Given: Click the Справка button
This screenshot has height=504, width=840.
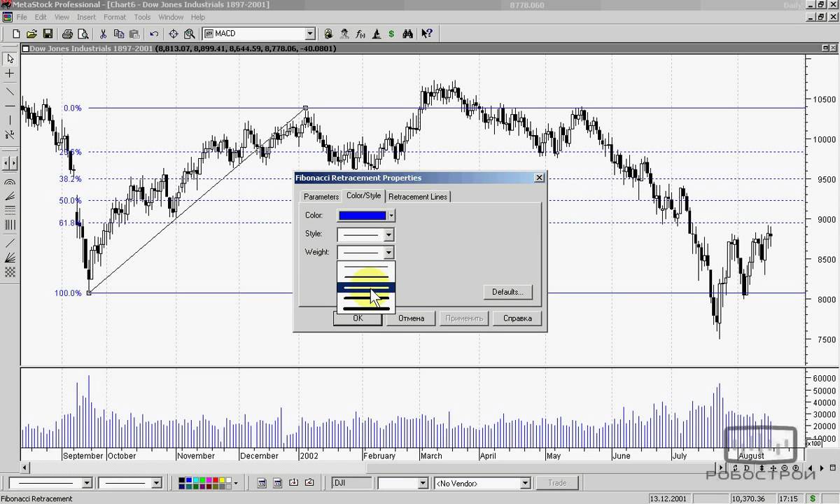Looking at the screenshot, I should [517, 318].
